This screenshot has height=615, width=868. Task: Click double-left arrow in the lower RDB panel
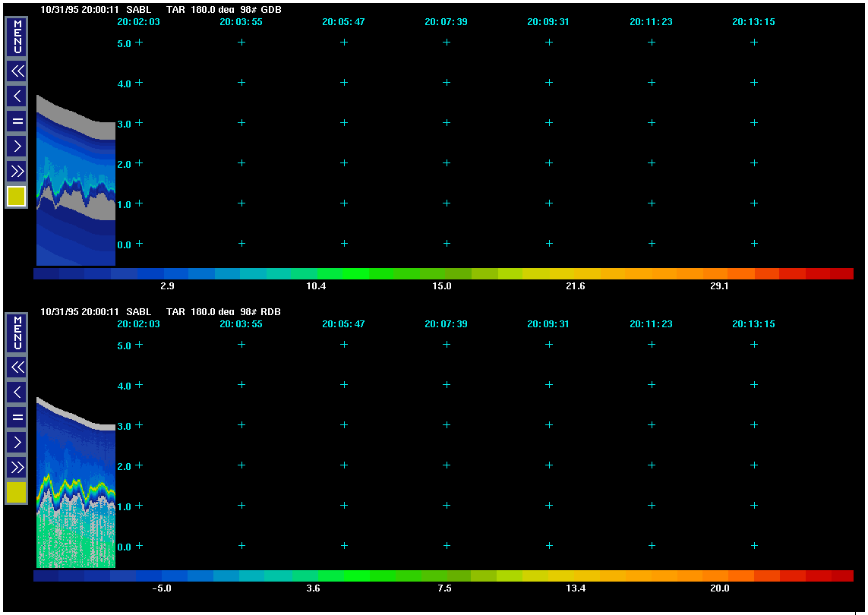point(17,367)
